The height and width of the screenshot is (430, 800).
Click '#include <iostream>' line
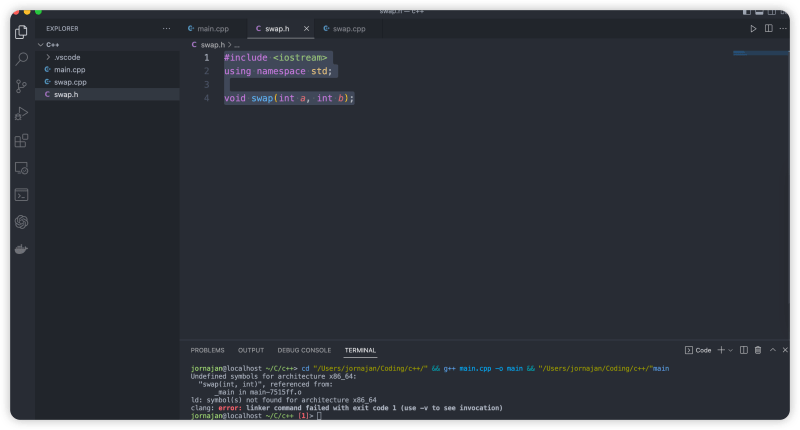(276, 58)
